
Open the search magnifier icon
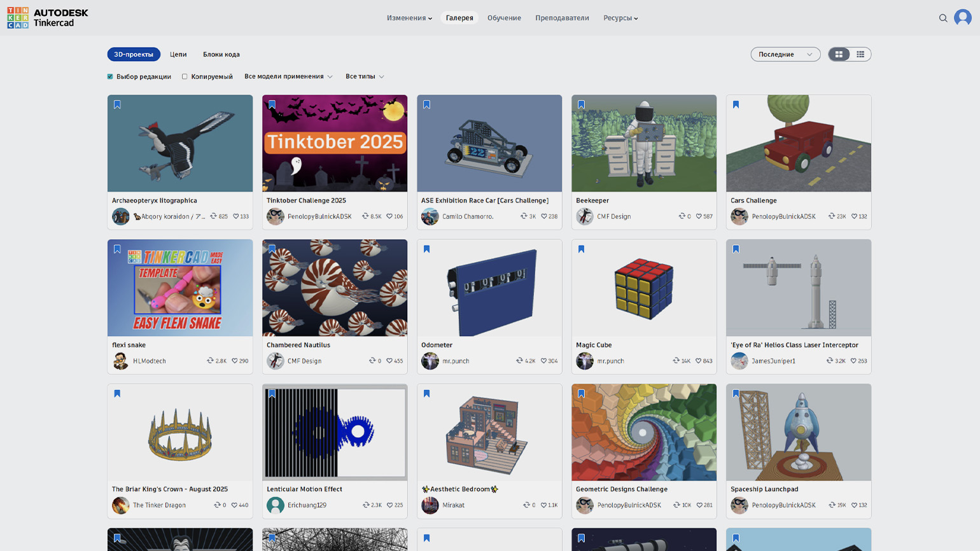tap(943, 18)
